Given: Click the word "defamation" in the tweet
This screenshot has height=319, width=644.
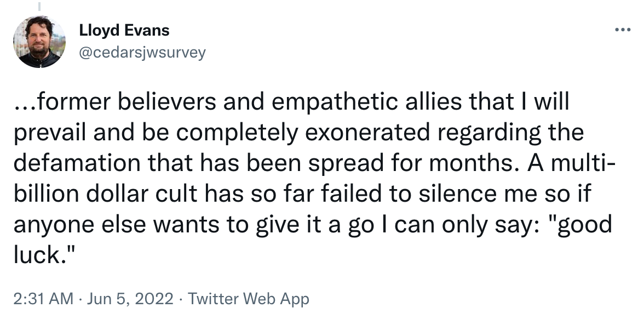Looking at the screenshot, I should tap(77, 163).
